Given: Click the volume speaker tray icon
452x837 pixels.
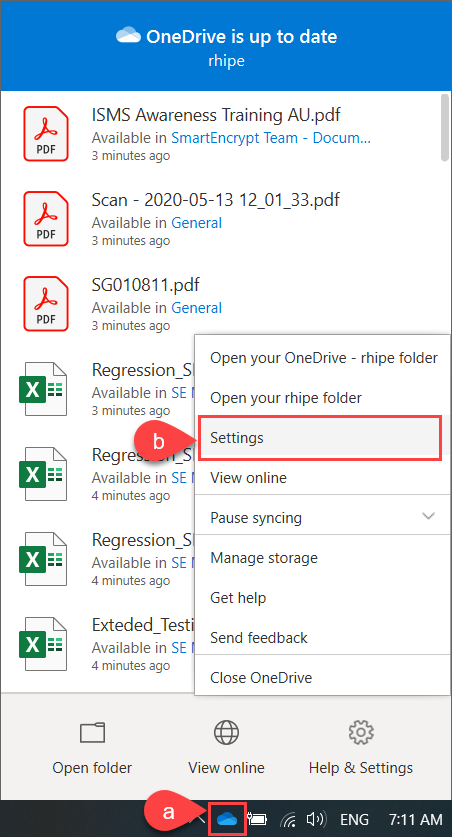Looking at the screenshot, I should [x=315, y=819].
